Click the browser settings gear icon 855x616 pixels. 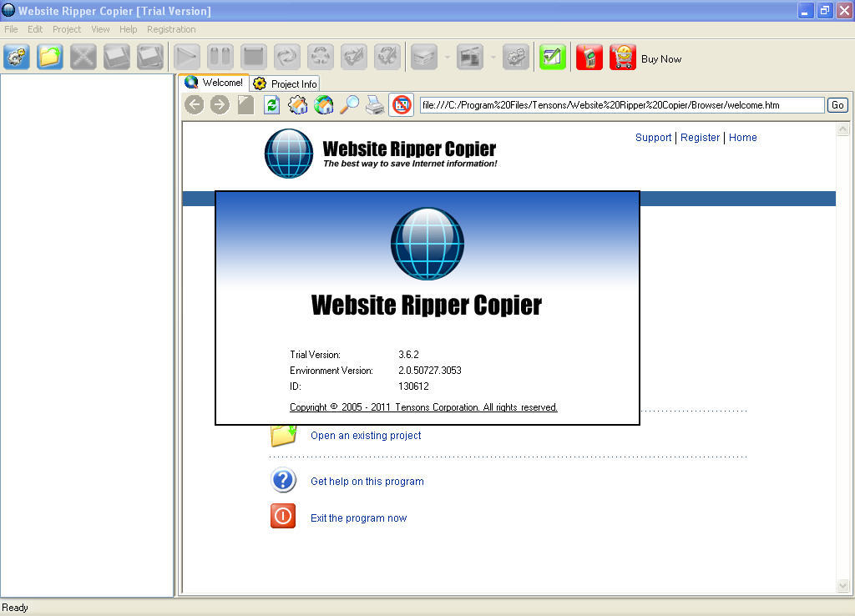(x=297, y=105)
